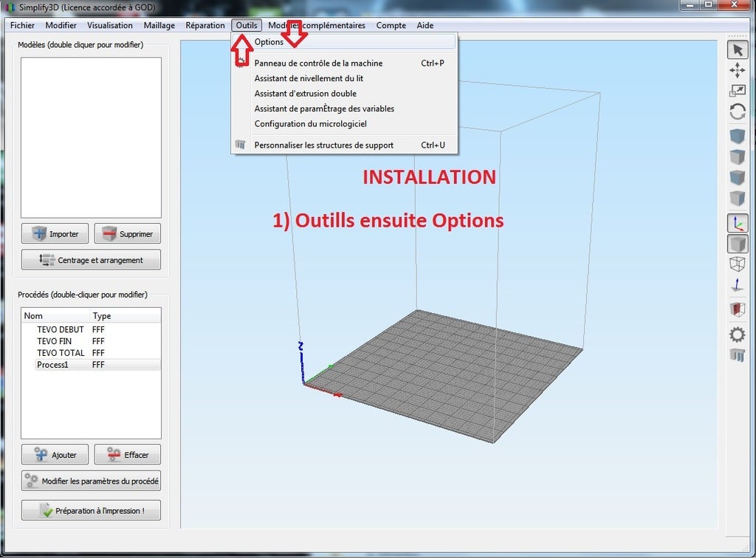Open the cross section view tool
The width and height of the screenshot is (756, 559).
click(x=738, y=309)
